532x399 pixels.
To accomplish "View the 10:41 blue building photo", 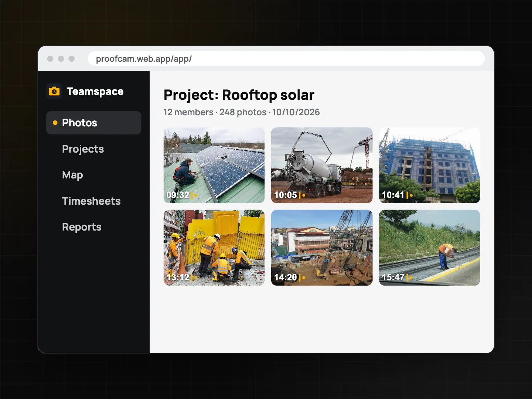I will 430,165.
